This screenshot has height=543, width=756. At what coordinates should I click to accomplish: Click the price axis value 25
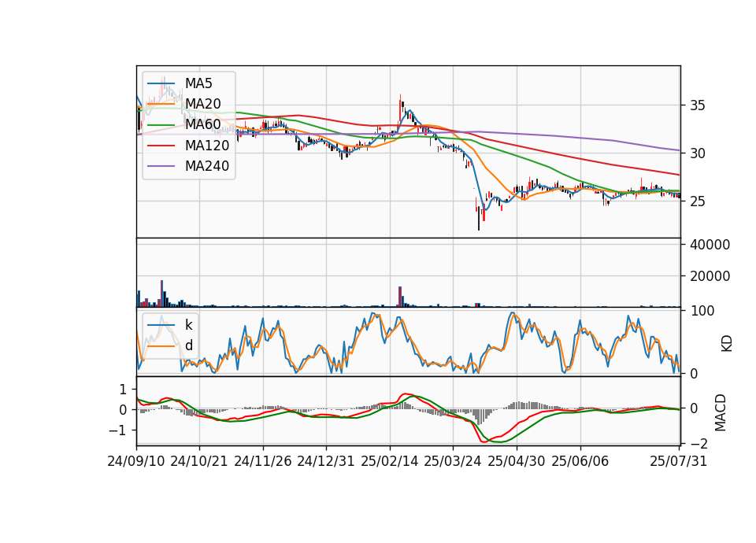pos(697,201)
